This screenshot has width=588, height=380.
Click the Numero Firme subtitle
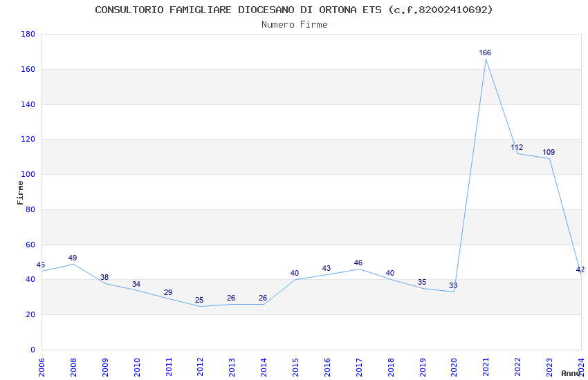(295, 25)
